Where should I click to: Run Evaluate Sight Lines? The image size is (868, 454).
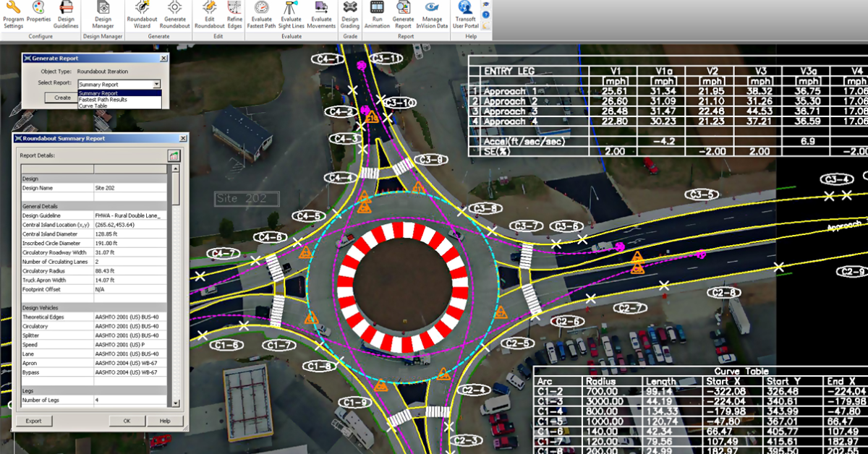click(x=292, y=15)
